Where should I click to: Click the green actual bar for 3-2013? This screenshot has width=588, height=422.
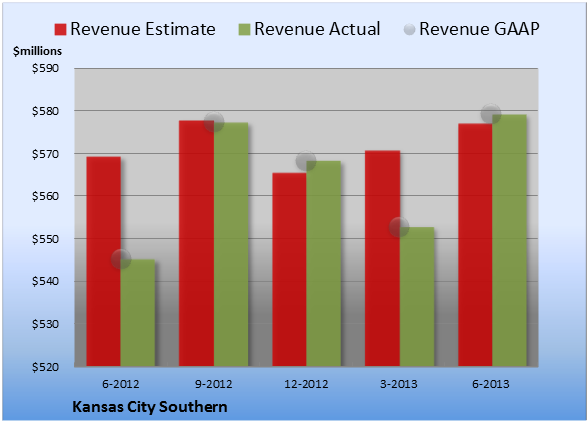point(417,297)
